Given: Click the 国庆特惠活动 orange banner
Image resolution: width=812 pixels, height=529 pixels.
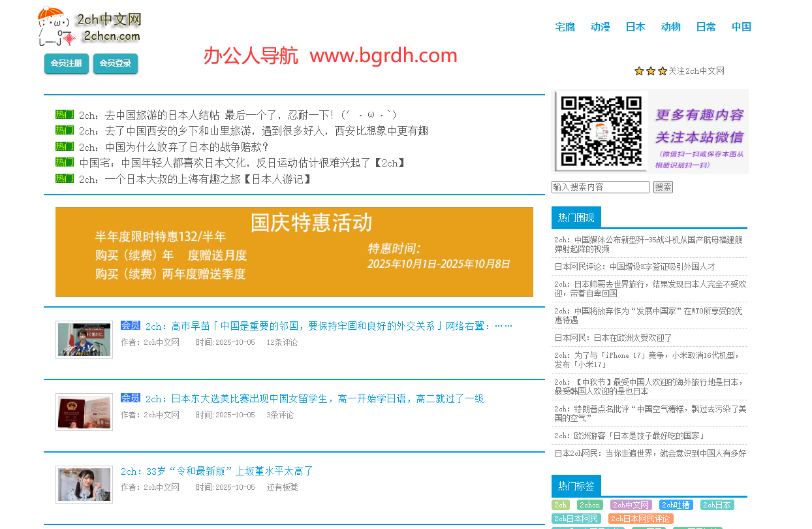Looking at the screenshot, I should (294, 252).
